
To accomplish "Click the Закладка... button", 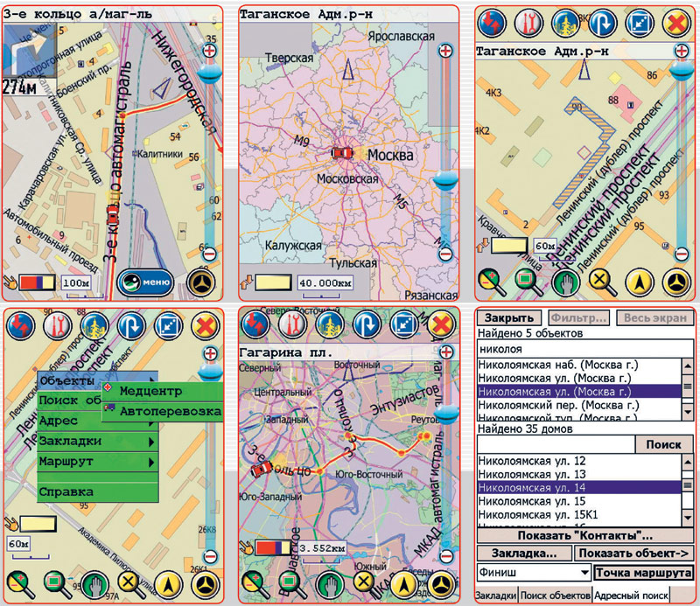I will 524,554.
